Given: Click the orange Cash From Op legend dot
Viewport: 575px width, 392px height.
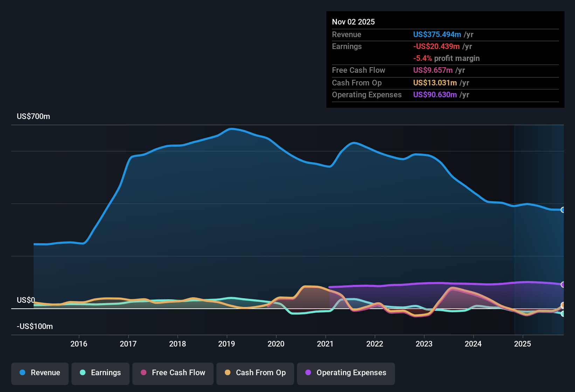Looking at the screenshot, I should 228,372.
